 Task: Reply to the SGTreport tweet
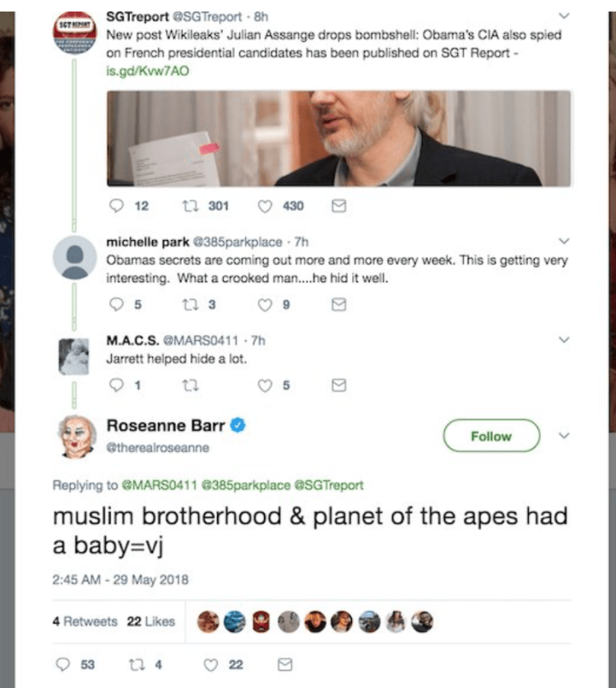pos(115,206)
